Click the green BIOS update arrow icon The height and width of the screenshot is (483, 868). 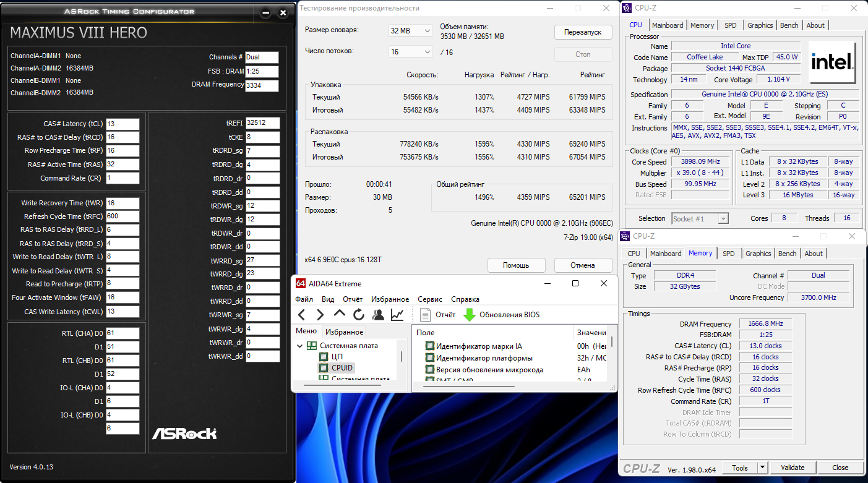470,315
